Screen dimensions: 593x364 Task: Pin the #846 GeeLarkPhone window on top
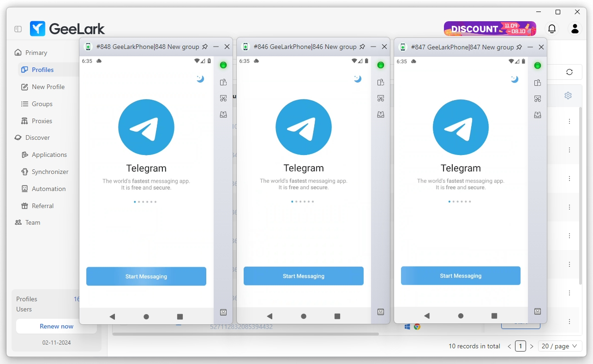tap(363, 47)
